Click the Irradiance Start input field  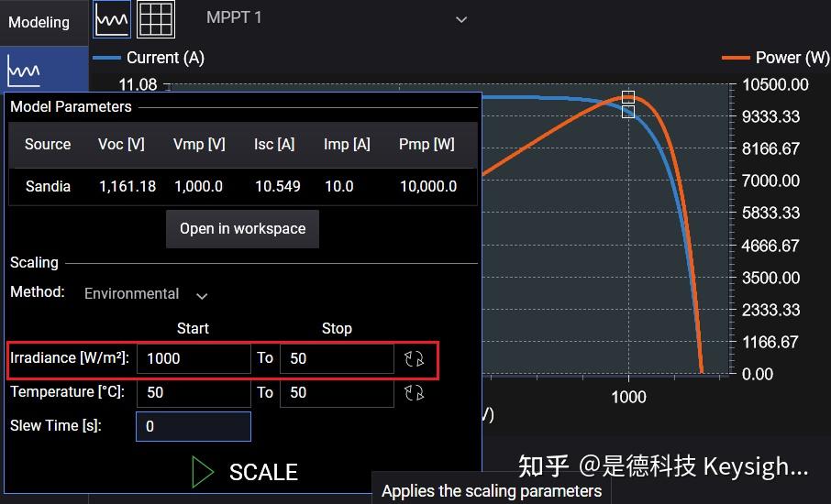(194, 358)
